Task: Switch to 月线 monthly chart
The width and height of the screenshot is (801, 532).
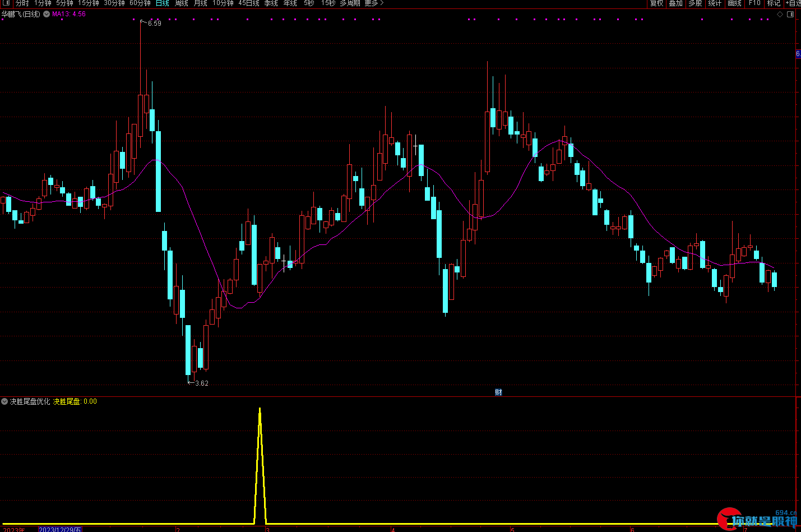Action: pyautogui.click(x=201, y=3)
